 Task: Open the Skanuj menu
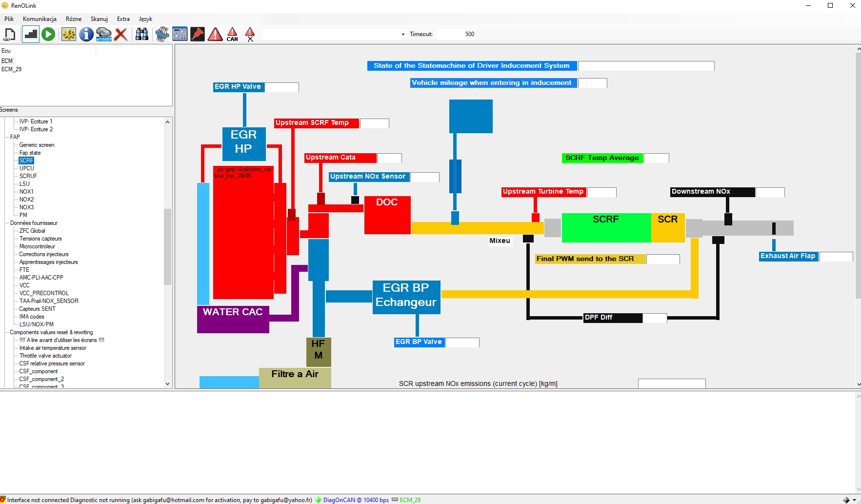99,19
